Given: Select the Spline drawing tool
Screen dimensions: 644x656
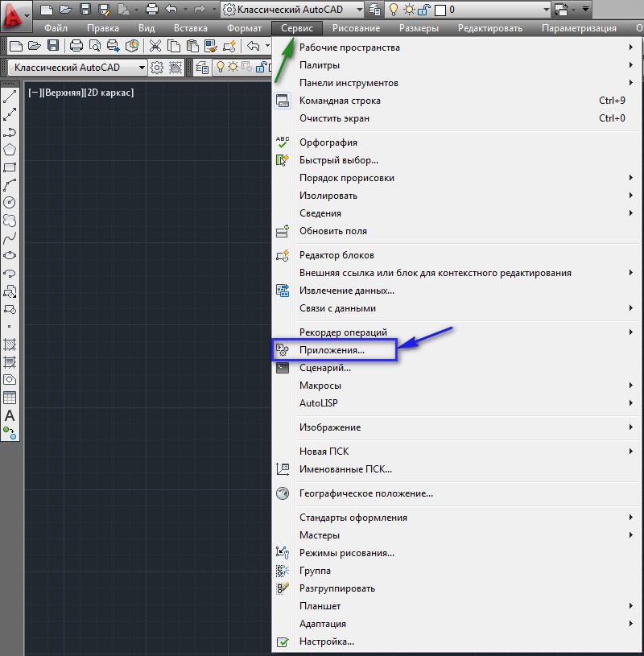Looking at the screenshot, I should (x=10, y=238).
